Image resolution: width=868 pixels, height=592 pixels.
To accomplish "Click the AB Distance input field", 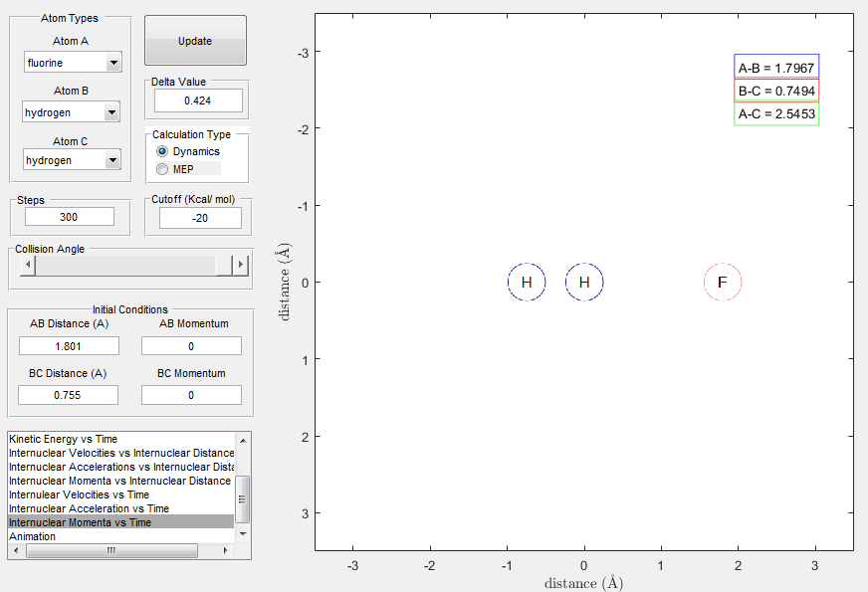I will [x=69, y=346].
